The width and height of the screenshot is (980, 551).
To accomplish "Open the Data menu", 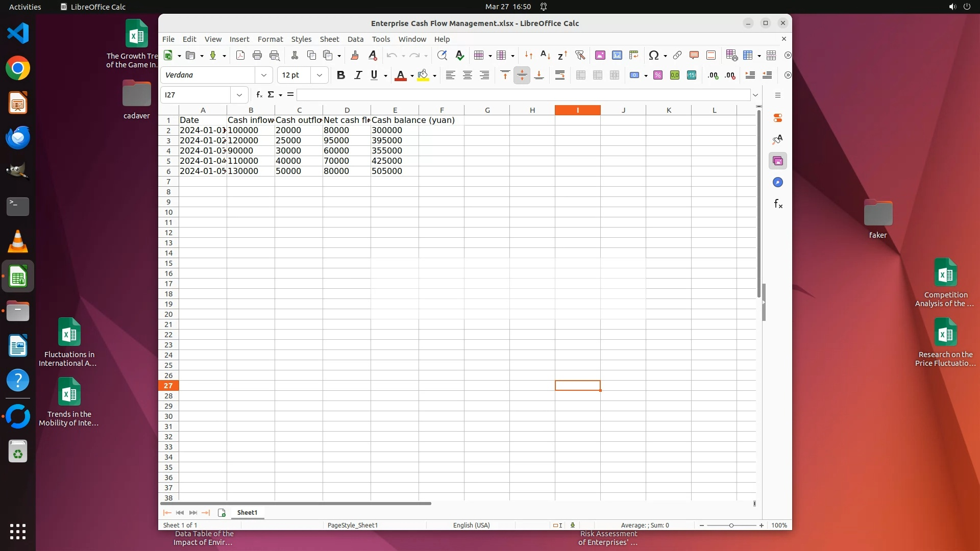I will 355,39.
